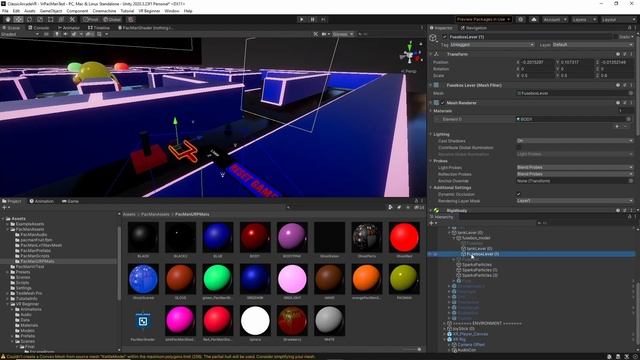The width and height of the screenshot is (640, 360).
Task: Open the Shaded draw mode dropdown
Action: [x=20, y=34]
